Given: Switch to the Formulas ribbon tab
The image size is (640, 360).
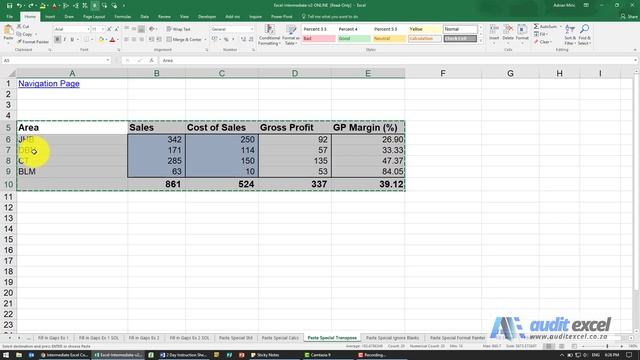Looking at the screenshot, I should (x=122, y=17).
